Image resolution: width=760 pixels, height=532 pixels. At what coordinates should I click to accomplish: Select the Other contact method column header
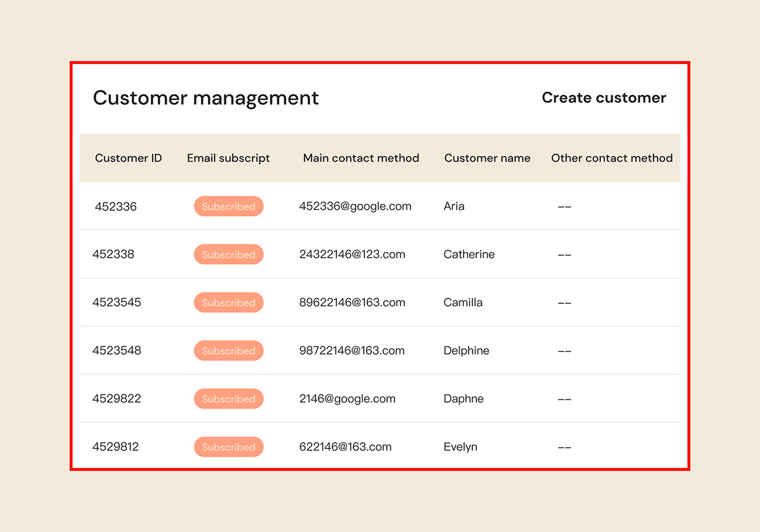click(x=612, y=158)
